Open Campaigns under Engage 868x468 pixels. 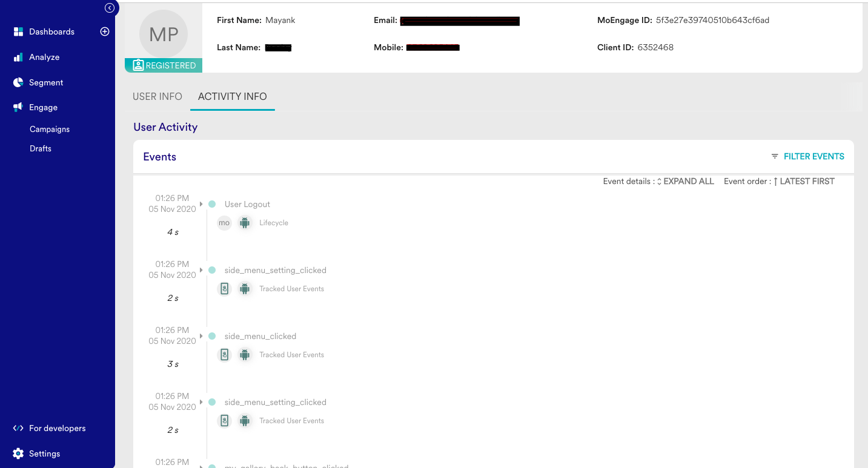[50, 129]
